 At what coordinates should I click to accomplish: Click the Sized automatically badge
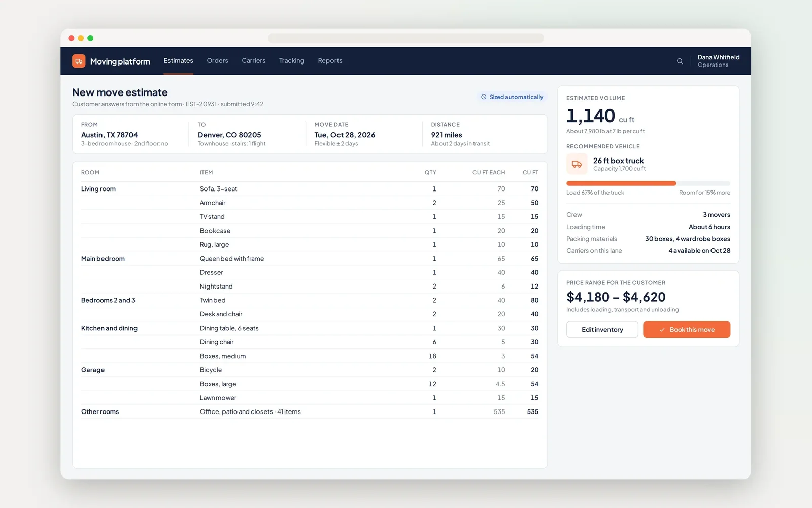[x=512, y=97]
